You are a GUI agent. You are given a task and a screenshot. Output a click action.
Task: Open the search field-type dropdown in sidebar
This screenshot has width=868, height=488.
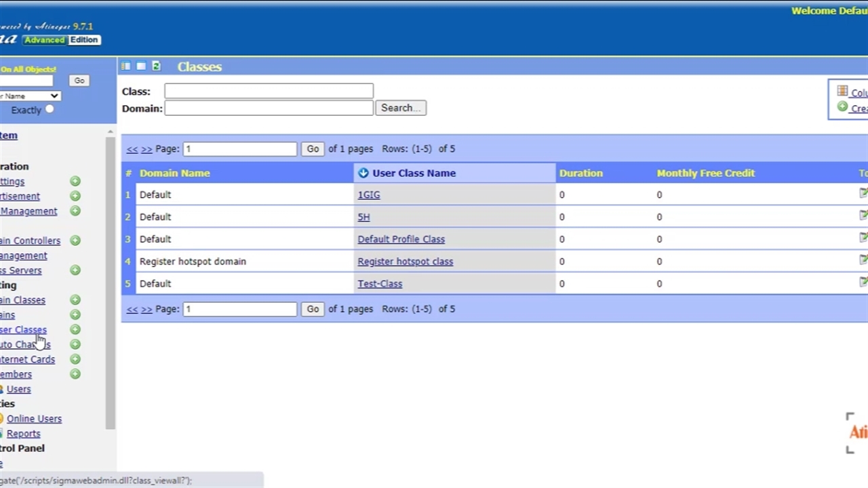coord(31,96)
